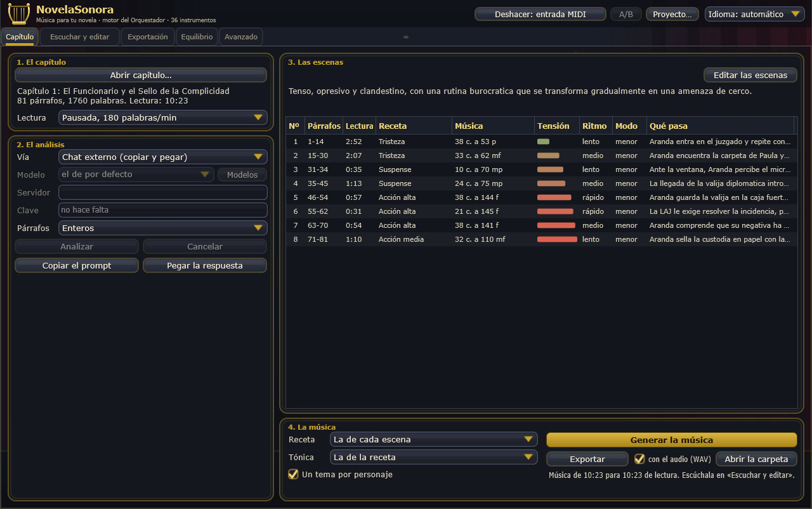Image resolution: width=812 pixels, height=509 pixels.
Task: Open the Idioma automático language dropdown
Action: point(755,14)
